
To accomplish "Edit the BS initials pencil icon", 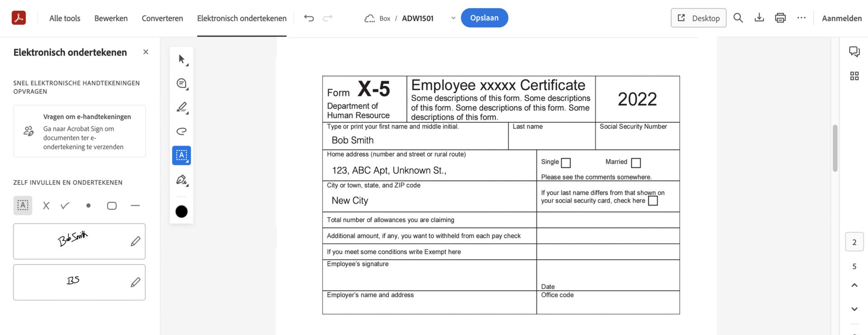I will pos(136,282).
